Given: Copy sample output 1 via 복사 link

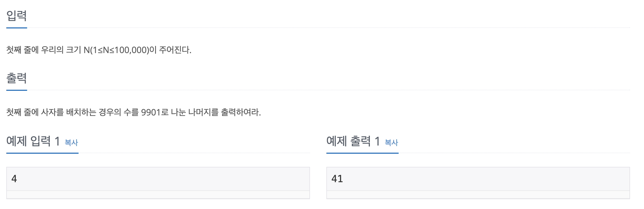Looking at the screenshot, I should point(391,143).
